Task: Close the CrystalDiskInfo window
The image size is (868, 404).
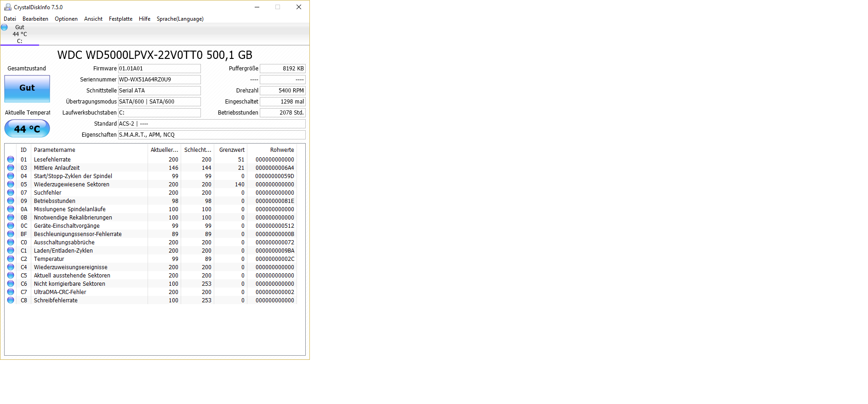Action: (x=299, y=7)
